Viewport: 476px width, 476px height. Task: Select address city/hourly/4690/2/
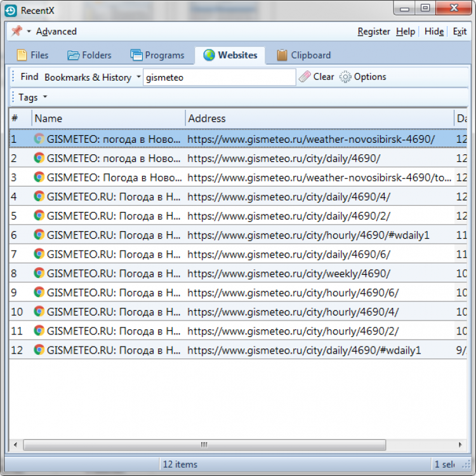[x=293, y=331]
